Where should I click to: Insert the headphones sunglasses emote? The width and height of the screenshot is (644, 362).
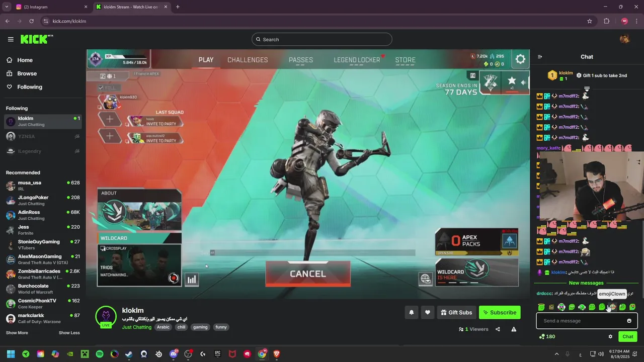[x=561, y=307]
